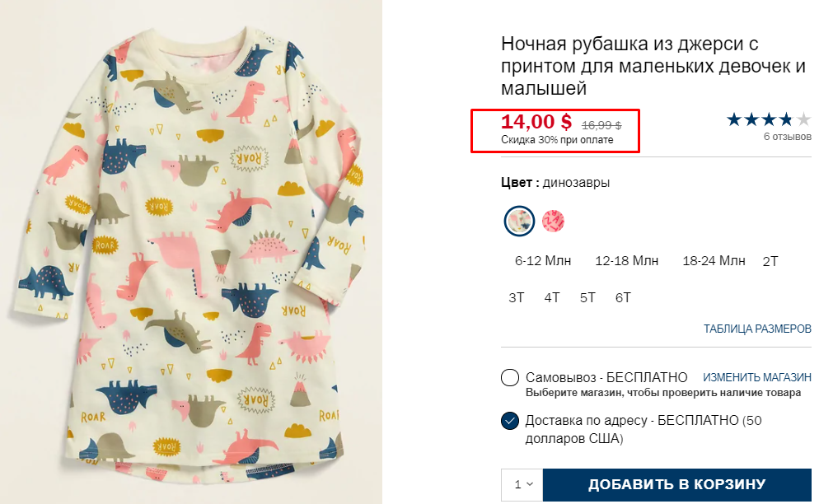
Task: Select the Доставка по адресу delivery option
Action: coord(510,421)
